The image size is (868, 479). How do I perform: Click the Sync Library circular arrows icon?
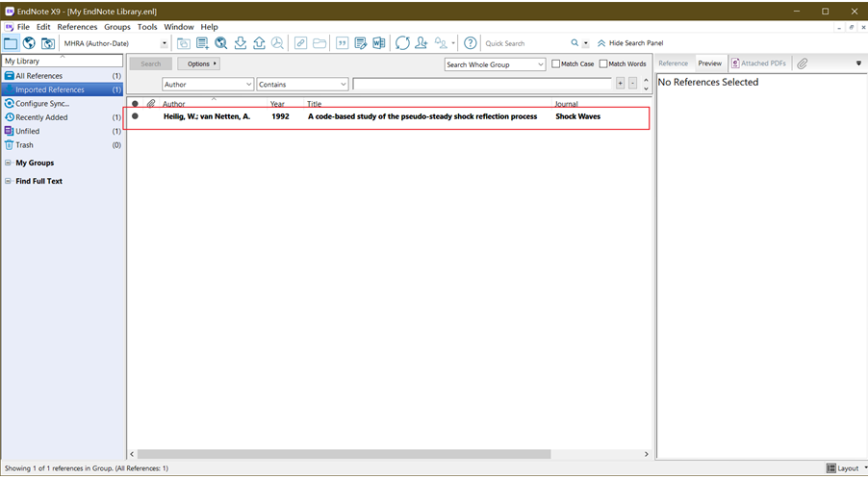pos(402,43)
